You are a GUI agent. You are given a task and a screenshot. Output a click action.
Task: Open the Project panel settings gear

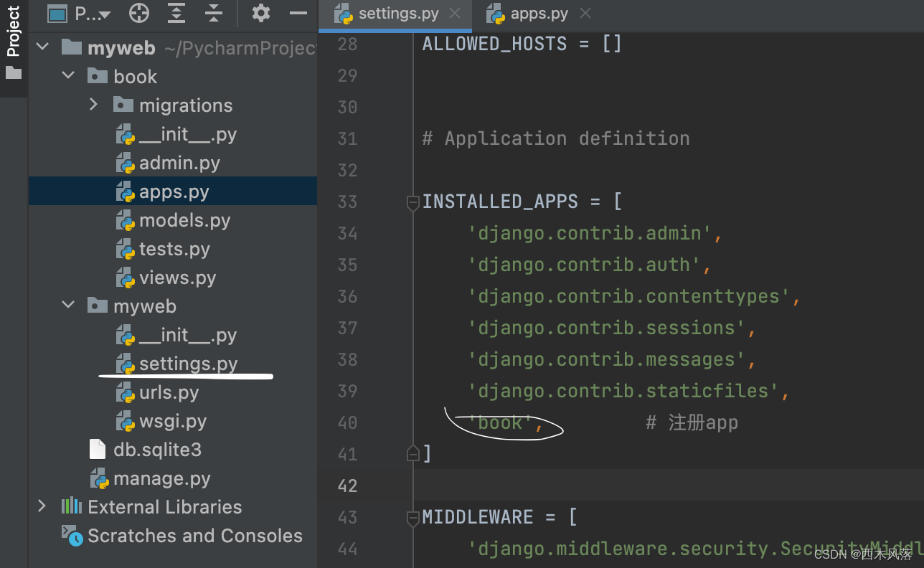[x=260, y=13]
